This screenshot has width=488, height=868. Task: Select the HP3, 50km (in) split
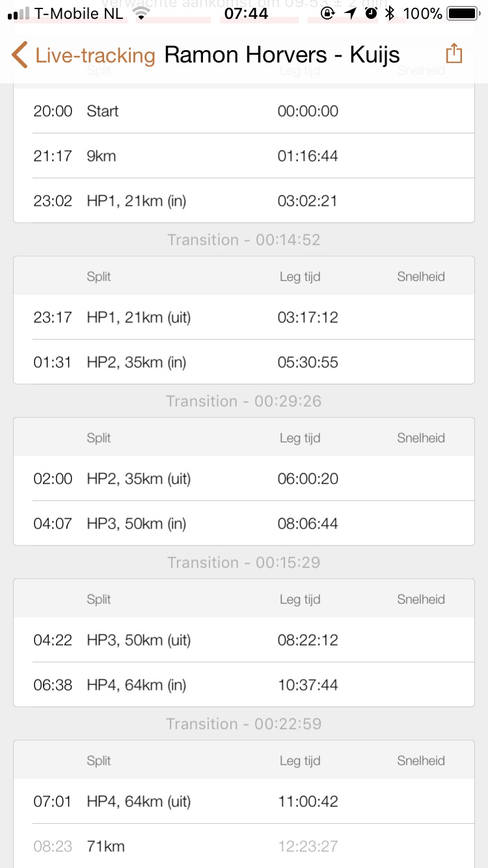(243, 524)
